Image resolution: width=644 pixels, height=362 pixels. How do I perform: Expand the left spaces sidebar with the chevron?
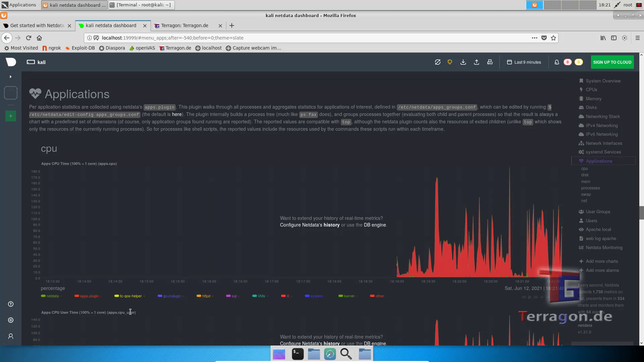pyautogui.click(x=11, y=77)
